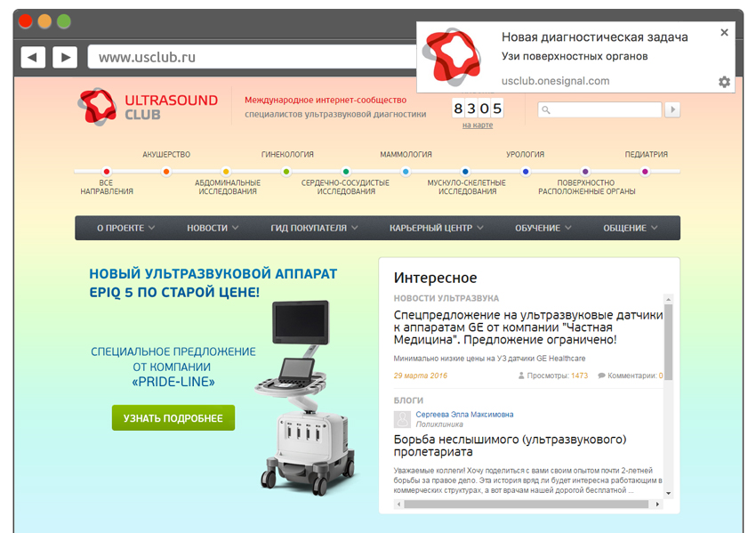Screen dimensions: 756x533
Task: Click inside the site search field
Action: (x=599, y=110)
